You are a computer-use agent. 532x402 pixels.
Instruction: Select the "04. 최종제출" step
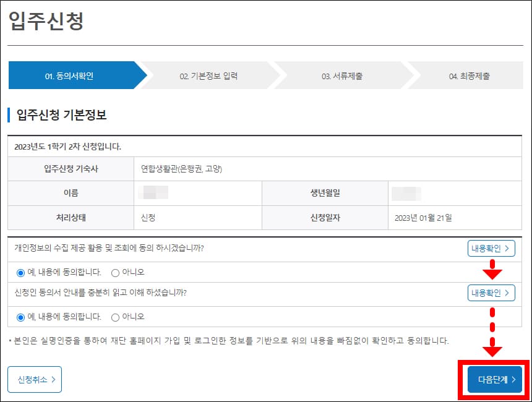point(468,75)
